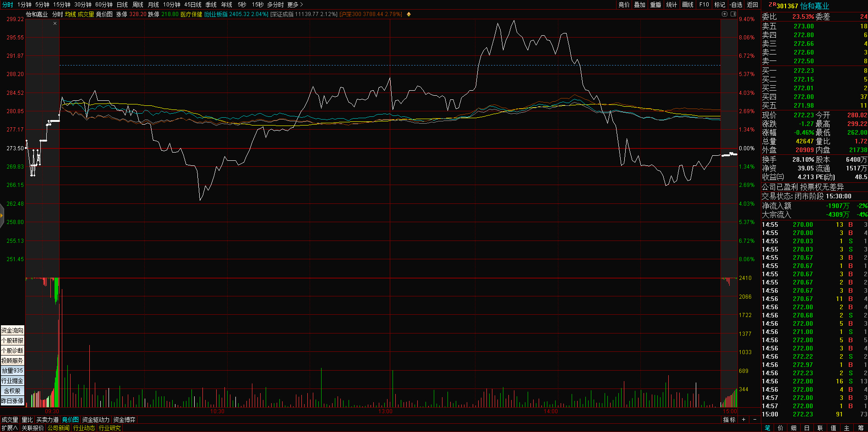Open the 个股研报 research report button

12,340
